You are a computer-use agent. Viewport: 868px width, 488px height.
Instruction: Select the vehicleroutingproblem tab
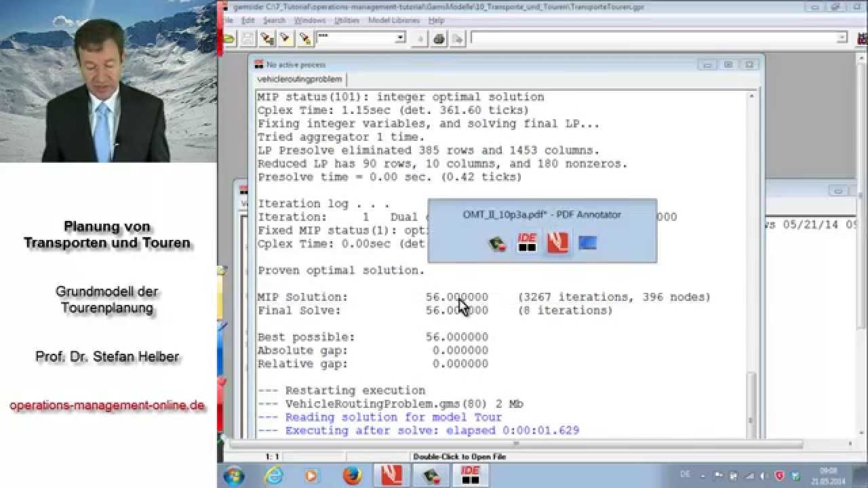tap(299, 79)
